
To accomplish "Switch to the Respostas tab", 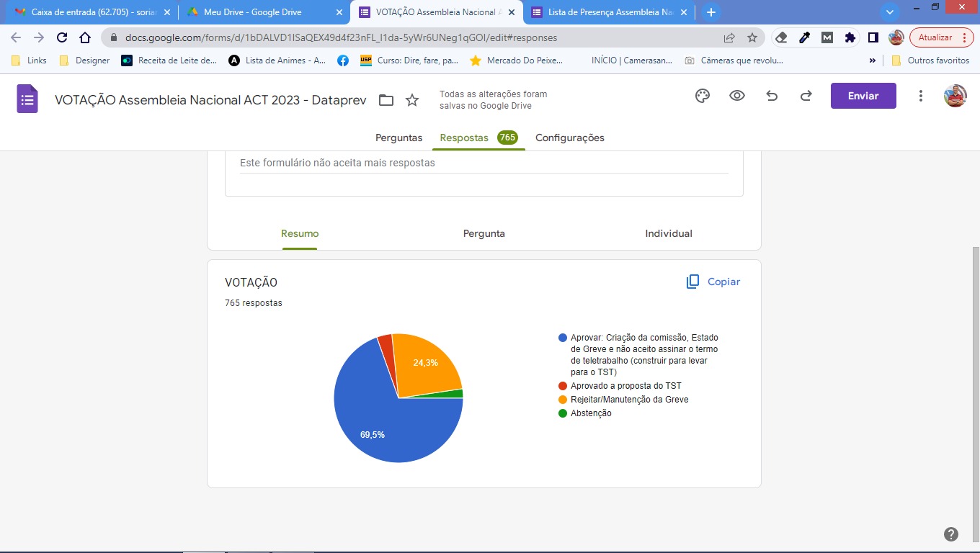I will pos(479,138).
